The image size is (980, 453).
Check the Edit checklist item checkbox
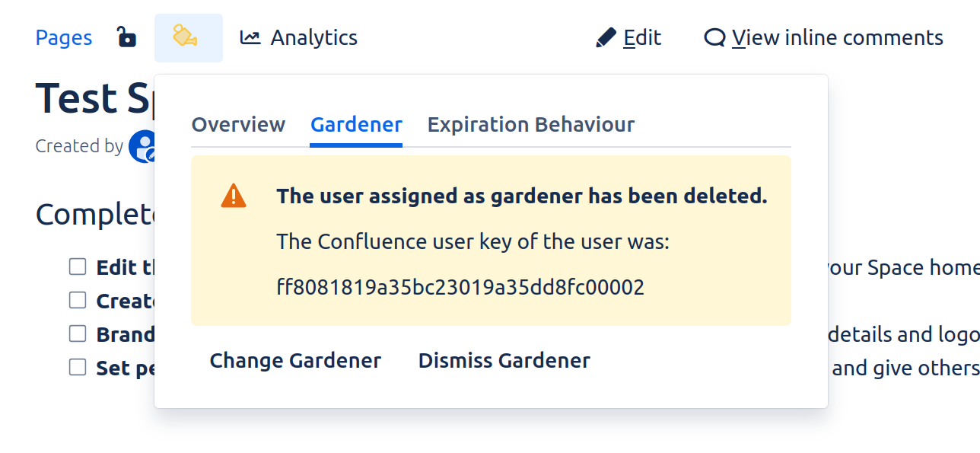click(x=78, y=266)
